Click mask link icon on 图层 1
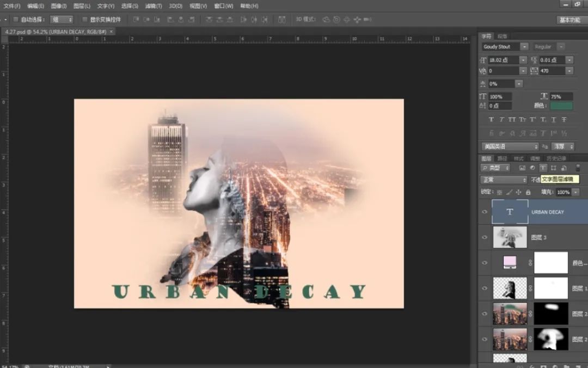Image resolution: width=588 pixels, height=368 pixels. coord(530,289)
